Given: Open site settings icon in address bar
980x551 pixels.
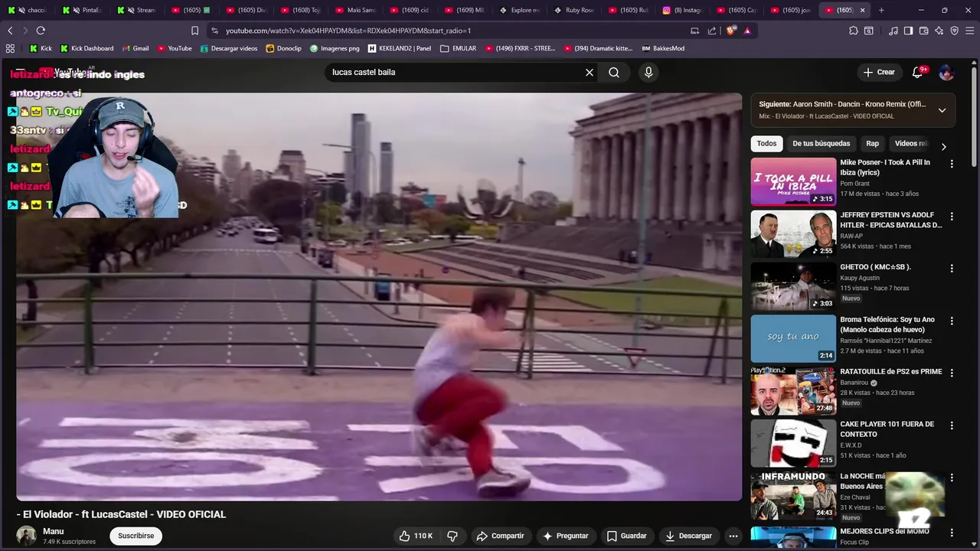Looking at the screenshot, I should (214, 31).
